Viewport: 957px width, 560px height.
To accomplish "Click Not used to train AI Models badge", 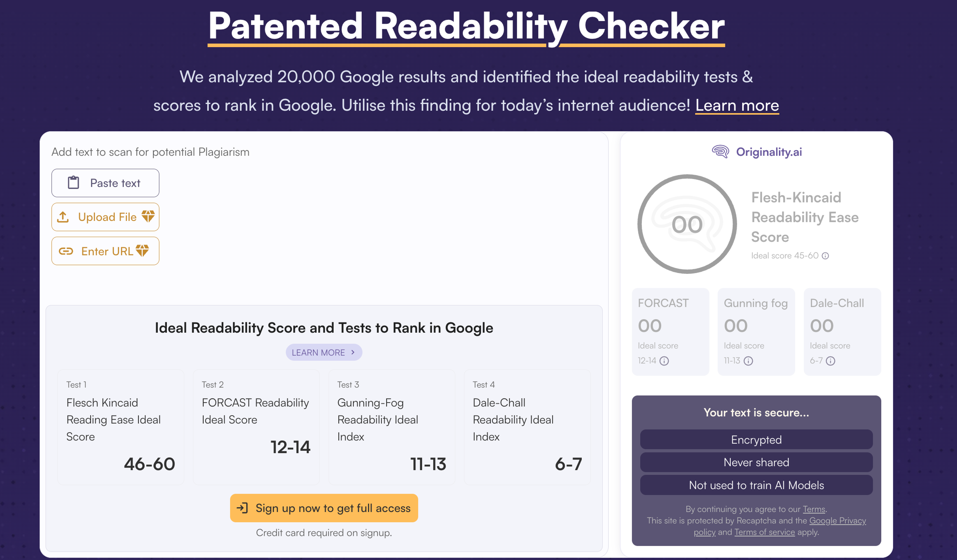I will [756, 485].
